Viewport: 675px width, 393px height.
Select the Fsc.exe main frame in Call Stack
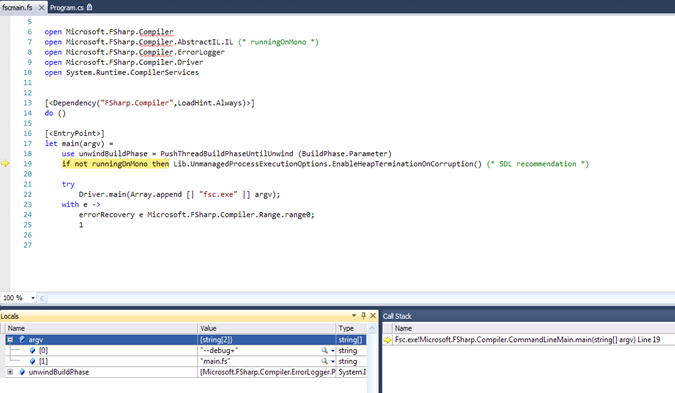[x=527, y=340]
